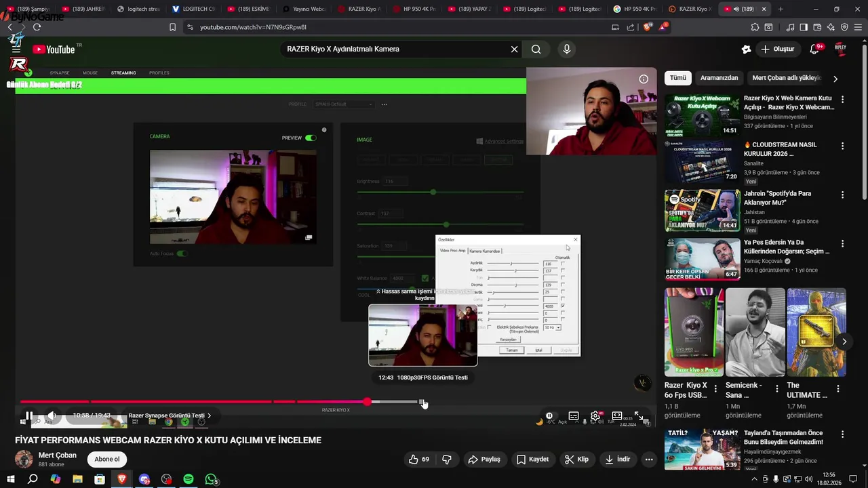The width and height of the screenshot is (868, 488).
Task: Click the Oluştur create button
Action: click(777, 49)
